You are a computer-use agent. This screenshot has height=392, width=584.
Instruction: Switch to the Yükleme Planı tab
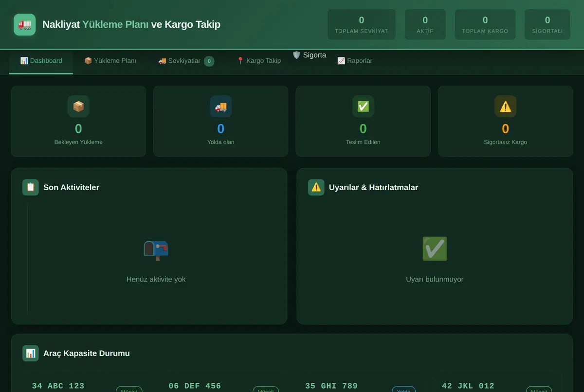pyautogui.click(x=110, y=61)
